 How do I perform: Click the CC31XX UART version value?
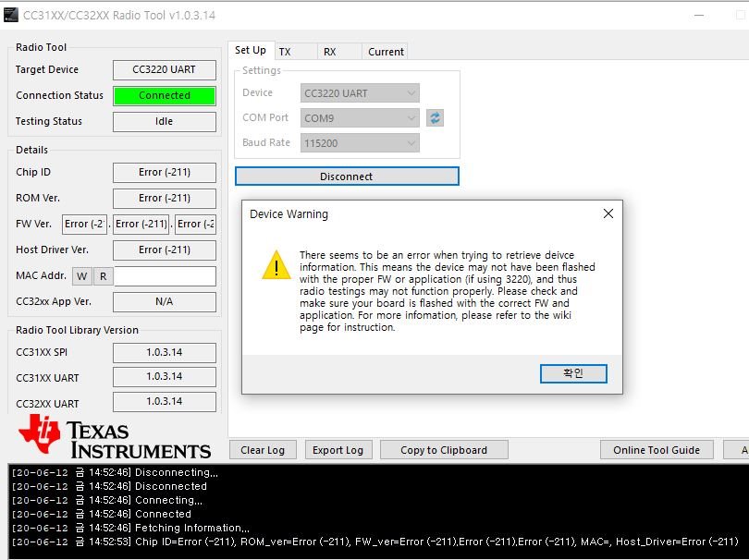point(165,377)
